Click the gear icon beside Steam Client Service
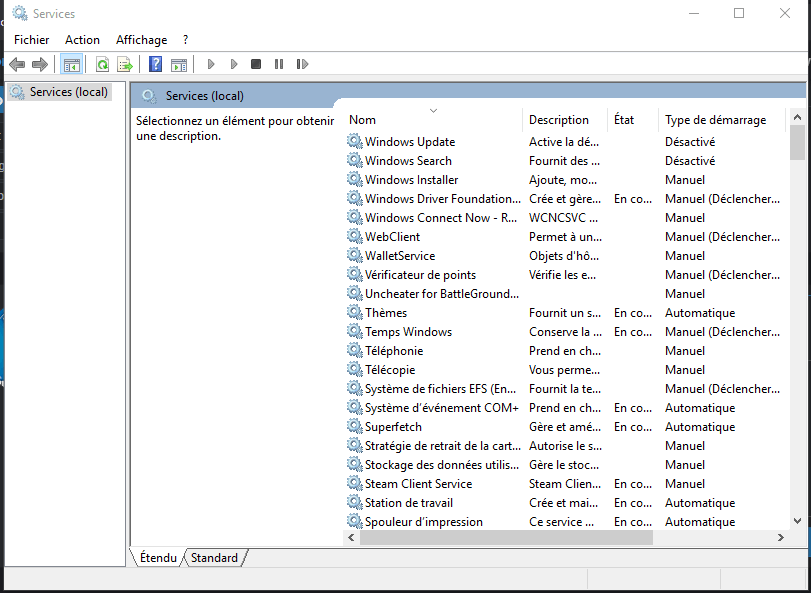811x593 pixels. click(x=354, y=483)
